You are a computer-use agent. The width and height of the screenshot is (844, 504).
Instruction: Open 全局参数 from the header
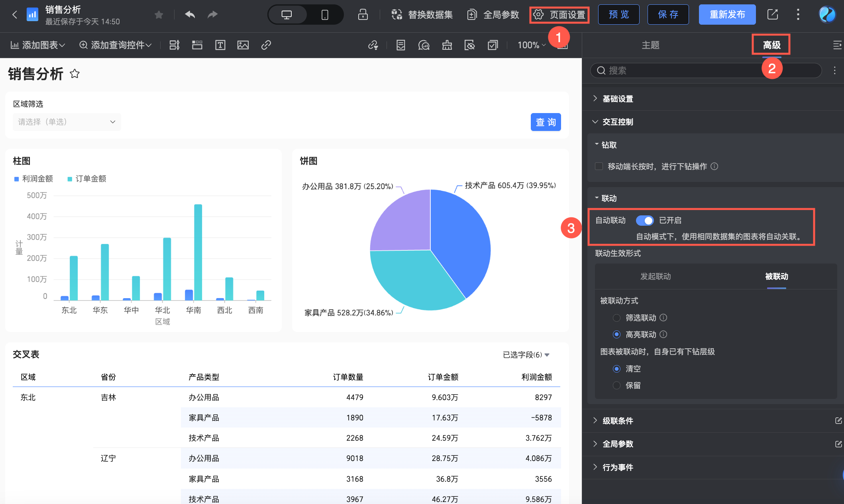click(x=493, y=15)
